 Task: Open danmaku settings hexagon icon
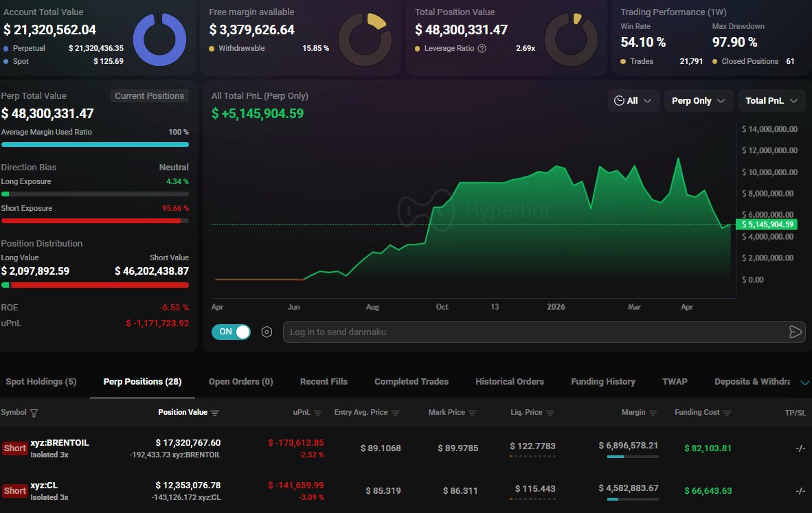click(x=267, y=332)
